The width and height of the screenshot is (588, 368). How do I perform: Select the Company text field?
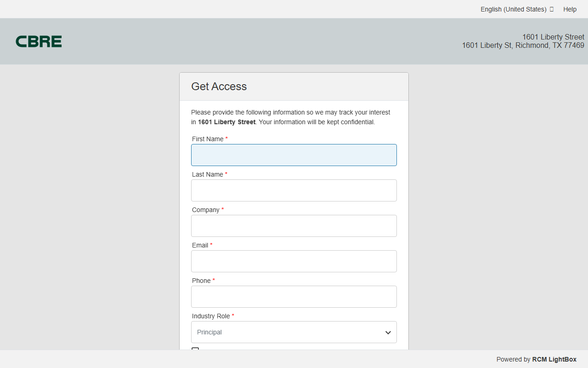(x=294, y=226)
